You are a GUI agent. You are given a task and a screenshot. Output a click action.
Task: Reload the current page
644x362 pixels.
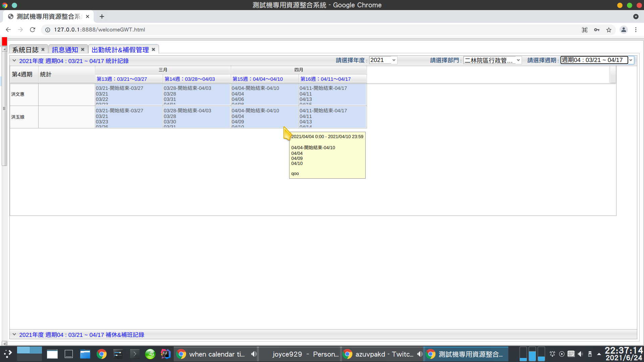(x=33, y=30)
